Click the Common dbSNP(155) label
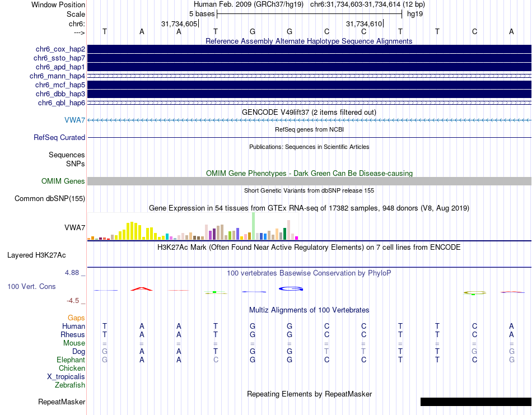The image size is (532, 415). click(50, 198)
